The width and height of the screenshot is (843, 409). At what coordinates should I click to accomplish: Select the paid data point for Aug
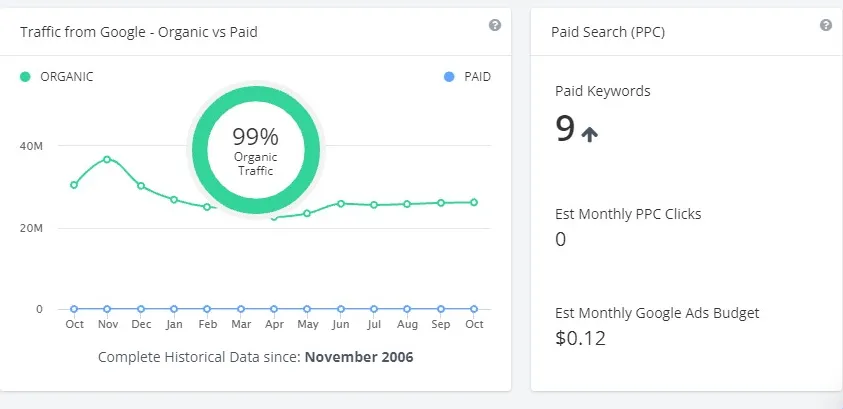point(407,309)
